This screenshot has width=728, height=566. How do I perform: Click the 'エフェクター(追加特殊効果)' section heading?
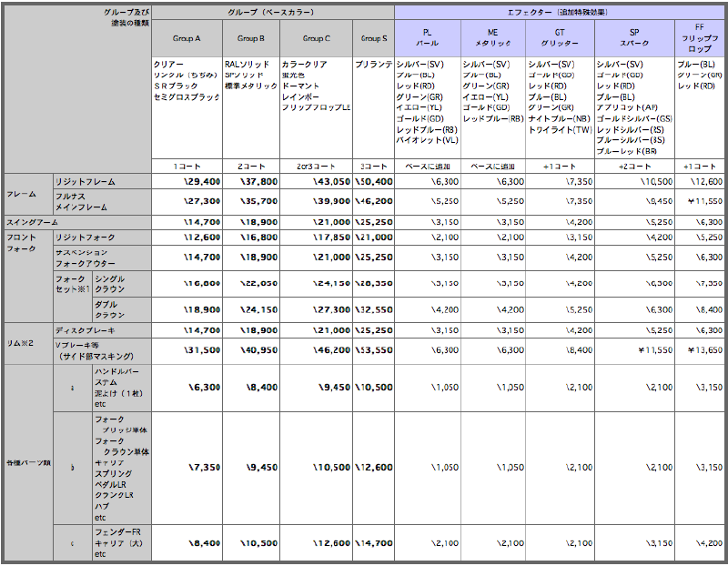(558, 12)
